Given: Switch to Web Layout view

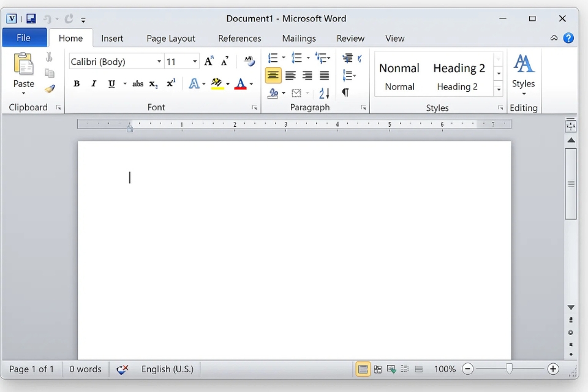Looking at the screenshot, I should (x=392, y=369).
